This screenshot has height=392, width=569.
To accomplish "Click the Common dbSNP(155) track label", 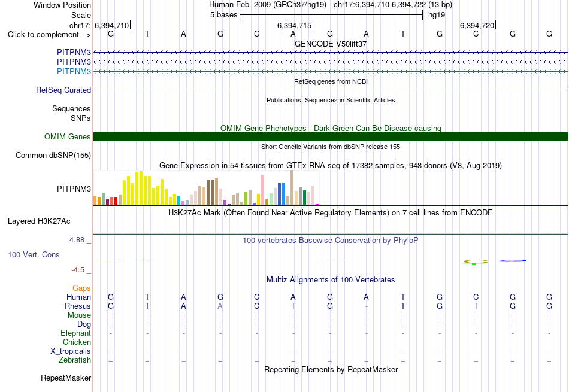I will click(x=53, y=155).
